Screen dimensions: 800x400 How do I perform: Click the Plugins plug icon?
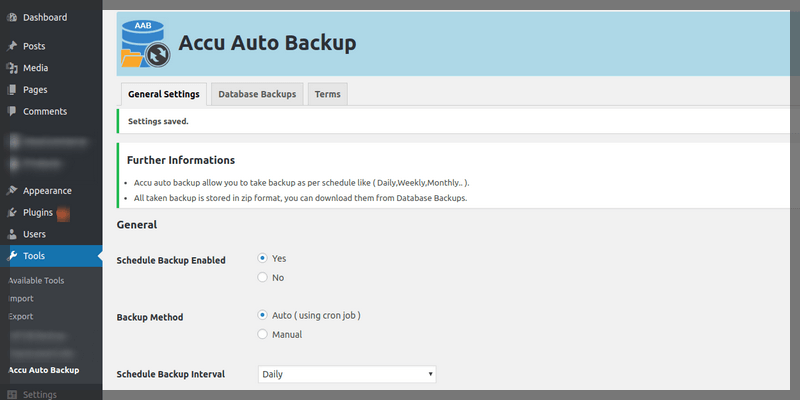pyautogui.click(x=11, y=212)
